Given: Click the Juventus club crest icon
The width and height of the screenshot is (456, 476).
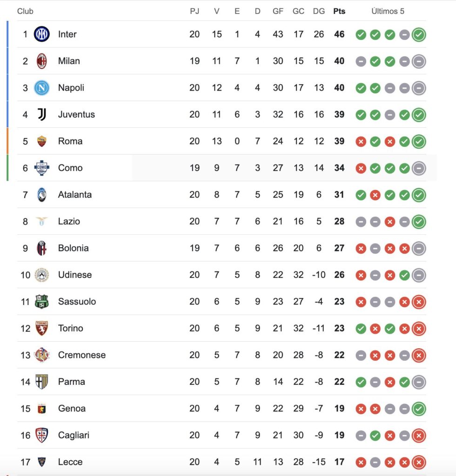Looking at the screenshot, I should click(x=42, y=114).
